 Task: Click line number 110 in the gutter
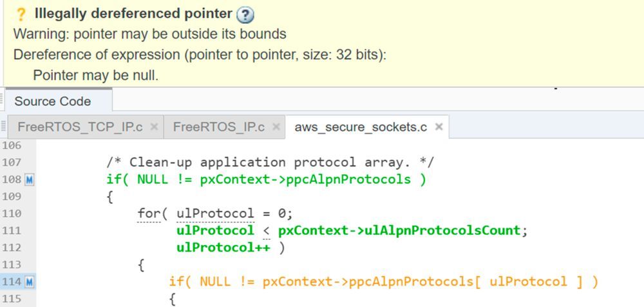(12, 213)
